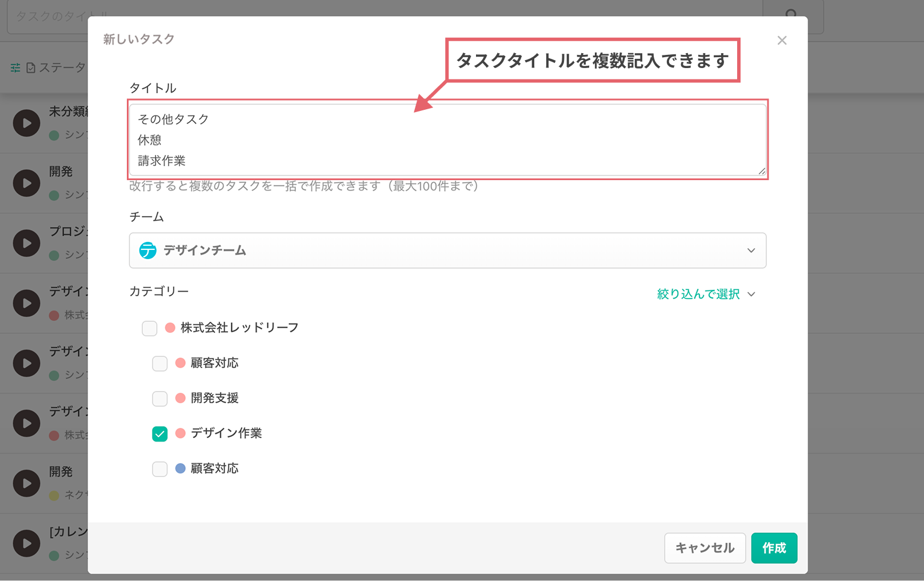Check the pink 顧客対応 checkbox
This screenshot has height=581, width=924.
[160, 364]
